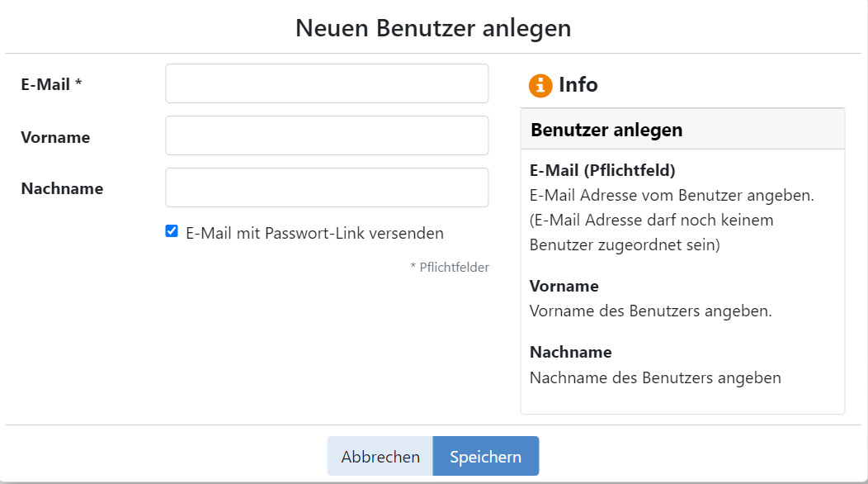Click the Nachname heading in info panel

coord(571,352)
